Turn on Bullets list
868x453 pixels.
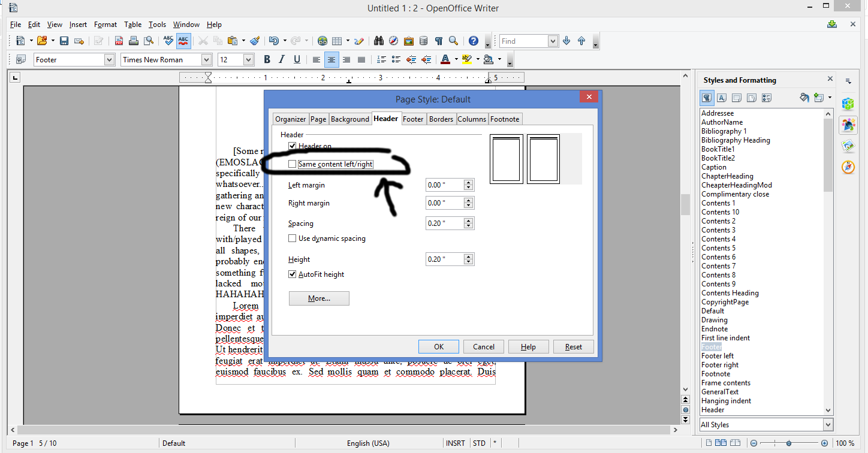tap(396, 59)
